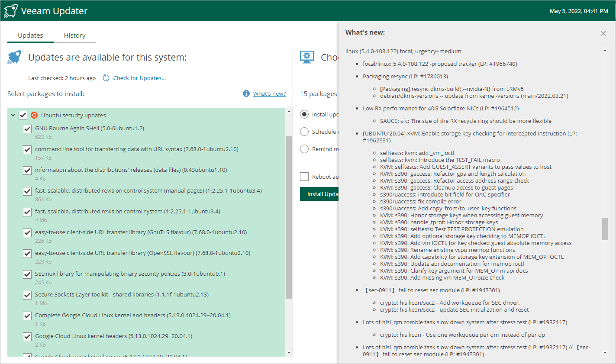Collapse the Ubuntu security updates group
This screenshot has height=364, width=616.
13,115
